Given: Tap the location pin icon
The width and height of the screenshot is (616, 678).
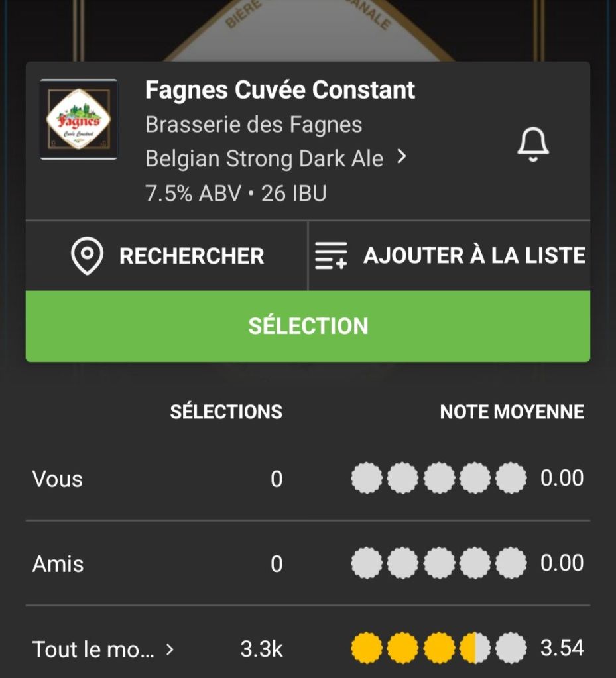Looking at the screenshot, I should coord(87,256).
